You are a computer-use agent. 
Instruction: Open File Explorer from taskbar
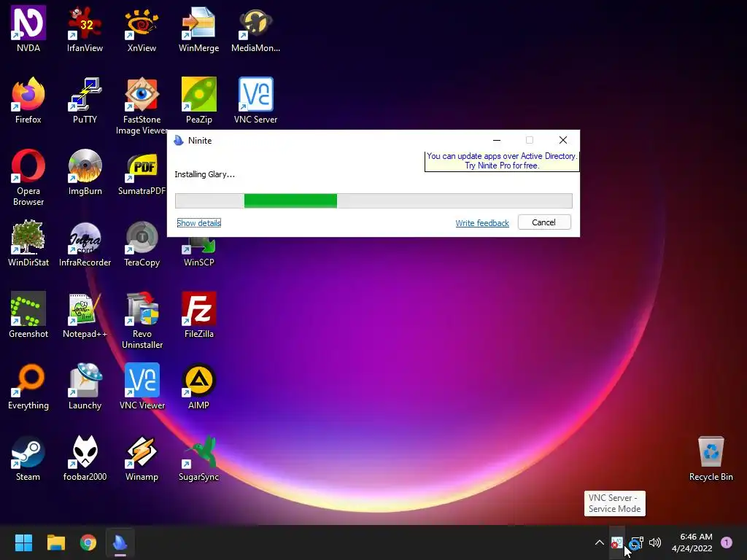[x=55, y=542]
